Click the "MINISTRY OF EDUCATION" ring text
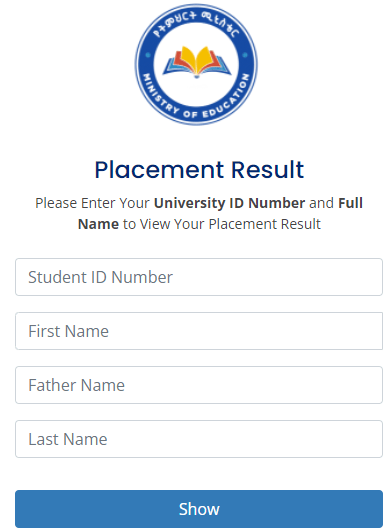This screenshot has height=531, width=387. tap(196, 98)
